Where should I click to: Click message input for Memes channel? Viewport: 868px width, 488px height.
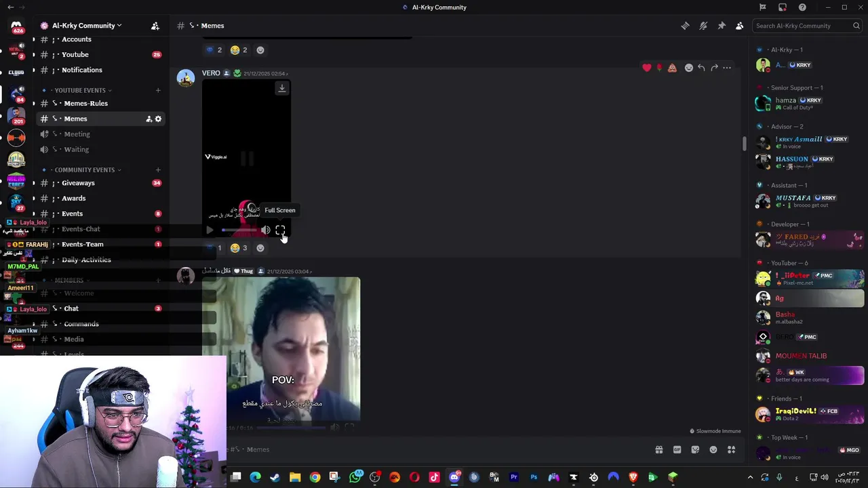tap(434, 449)
